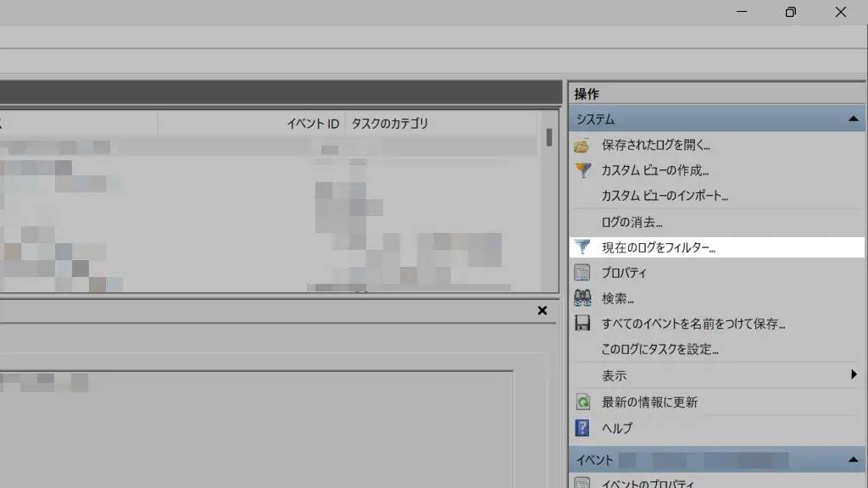Click the green refresh icon for 最新の情報に更新
Viewport: 868px width, 488px height.
coord(581,402)
